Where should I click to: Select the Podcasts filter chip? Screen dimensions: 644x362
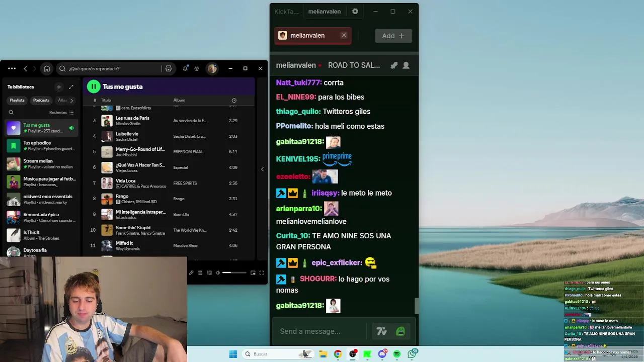click(x=41, y=100)
